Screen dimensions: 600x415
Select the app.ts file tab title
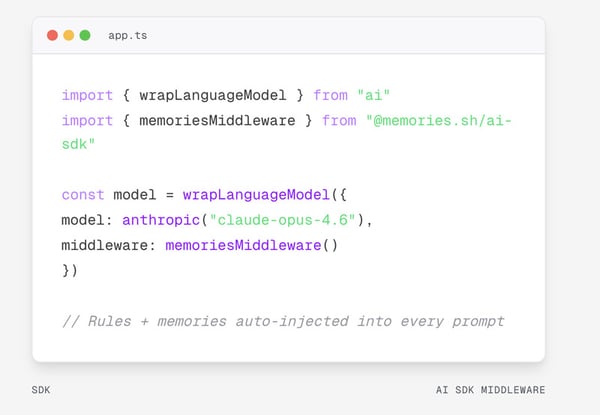(x=128, y=35)
